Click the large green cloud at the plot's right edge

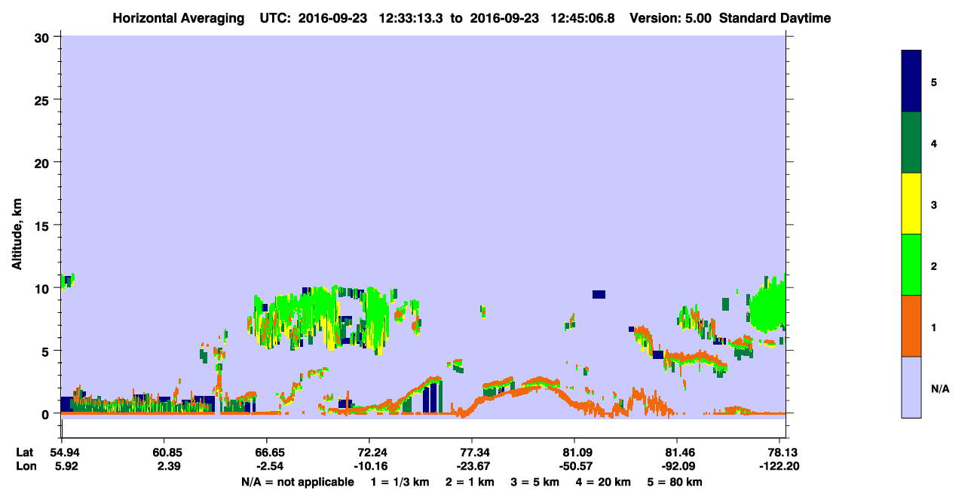click(768, 305)
